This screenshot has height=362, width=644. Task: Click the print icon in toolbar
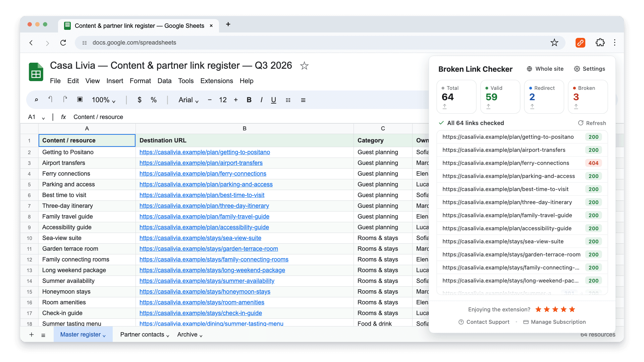[x=80, y=100]
